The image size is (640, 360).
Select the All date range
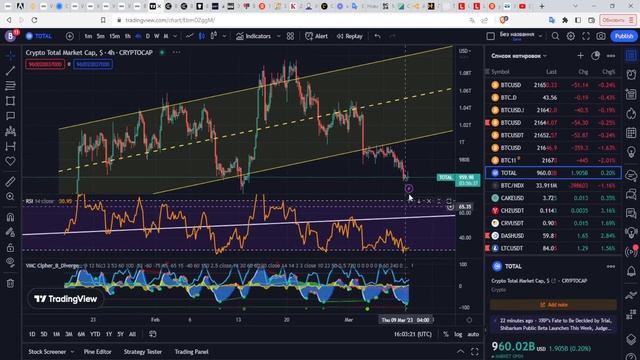pos(132,334)
